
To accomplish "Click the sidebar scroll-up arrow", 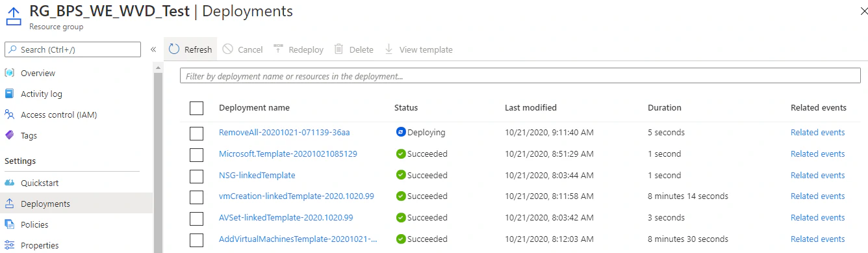I will coord(158,67).
